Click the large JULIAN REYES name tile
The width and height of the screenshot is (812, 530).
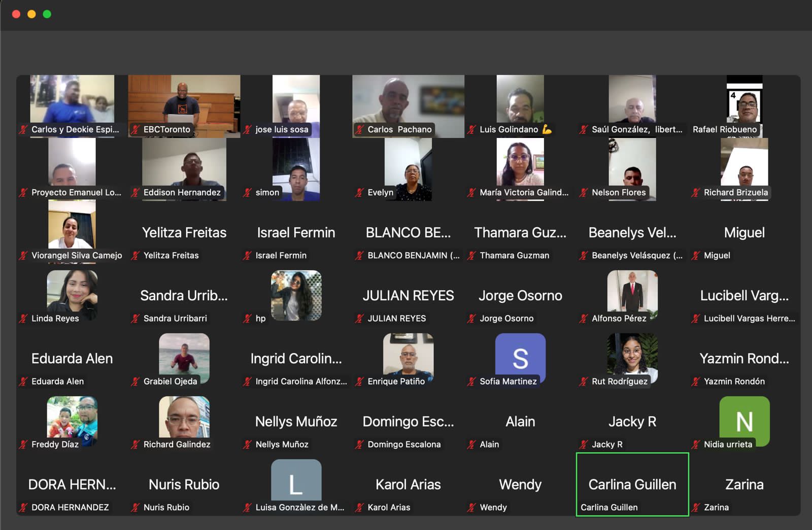click(x=408, y=295)
